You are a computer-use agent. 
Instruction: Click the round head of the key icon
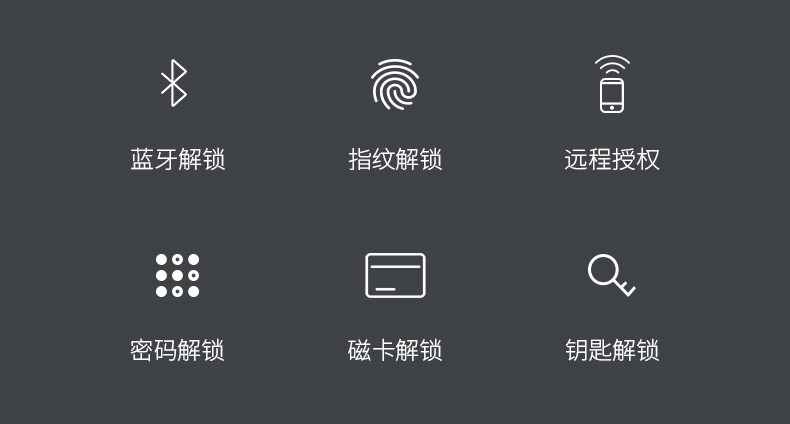[604, 270]
